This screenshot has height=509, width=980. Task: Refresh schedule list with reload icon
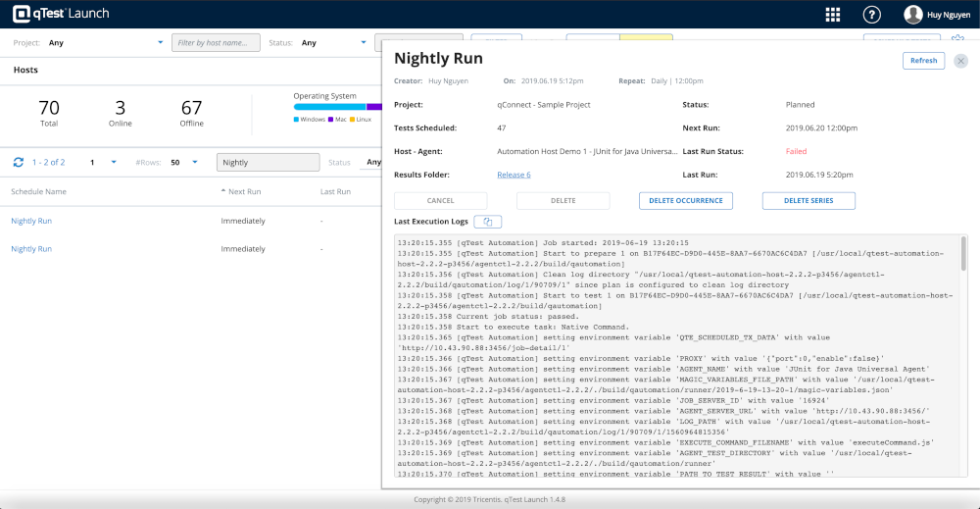pos(18,162)
